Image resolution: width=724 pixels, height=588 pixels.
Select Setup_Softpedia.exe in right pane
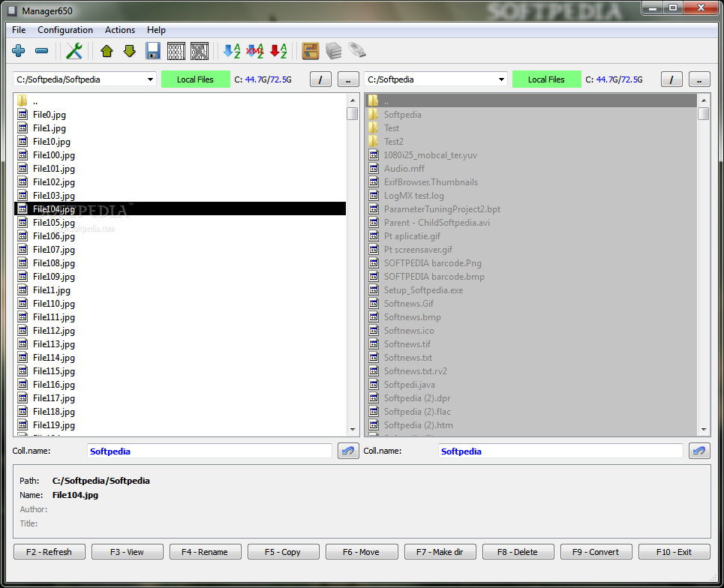pos(531,289)
